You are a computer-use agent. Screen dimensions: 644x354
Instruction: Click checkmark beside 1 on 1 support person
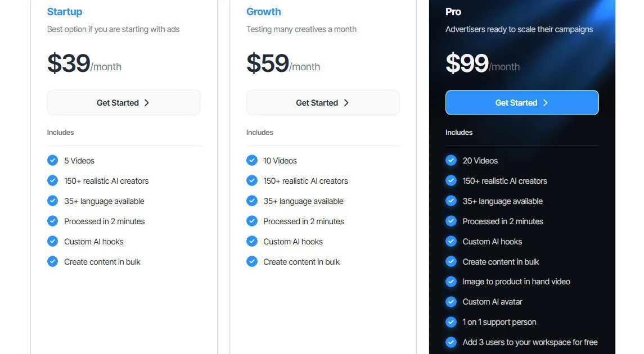click(x=451, y=322)
